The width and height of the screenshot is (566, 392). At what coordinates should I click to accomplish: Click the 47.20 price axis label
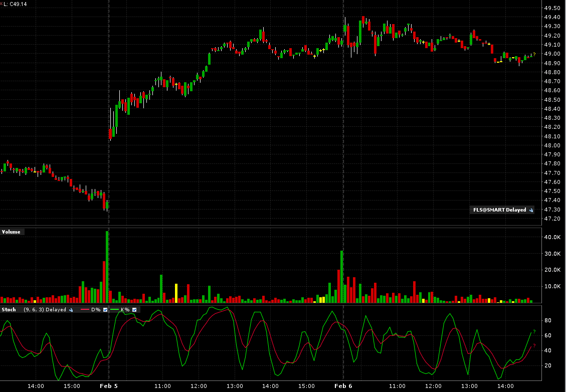point(552,219)
